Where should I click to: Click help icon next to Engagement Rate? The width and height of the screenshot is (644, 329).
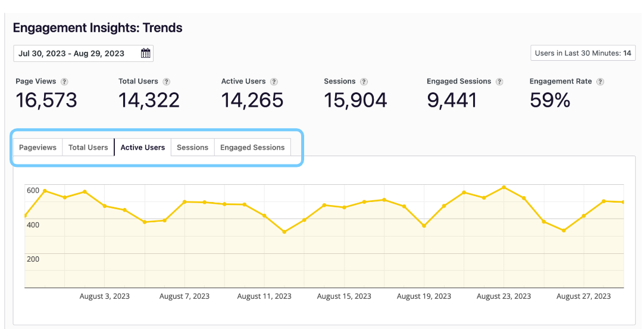click(601, 82)
